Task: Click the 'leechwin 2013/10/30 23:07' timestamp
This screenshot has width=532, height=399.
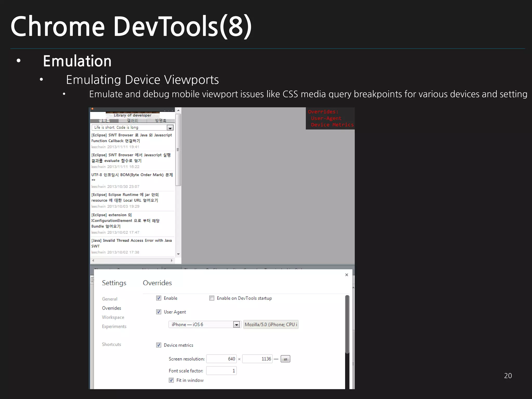Action: coord(115,187)
